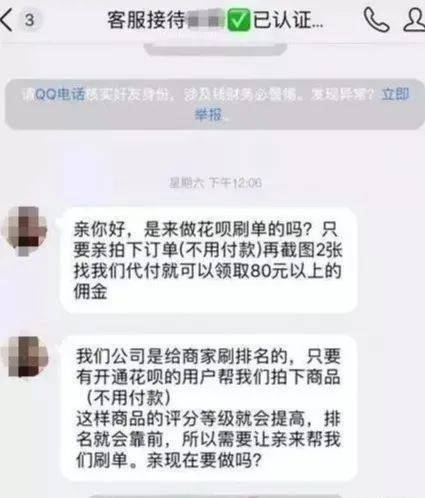
Task: Click the line 亲现在要做吗? in second message
Action: (x=204, y=461)
